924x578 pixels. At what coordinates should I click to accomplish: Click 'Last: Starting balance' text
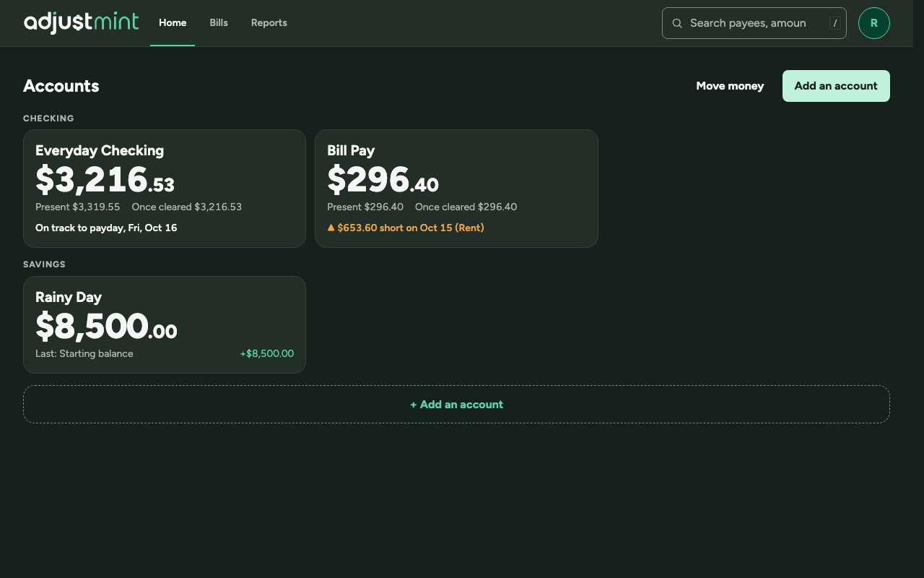(84, 353)
